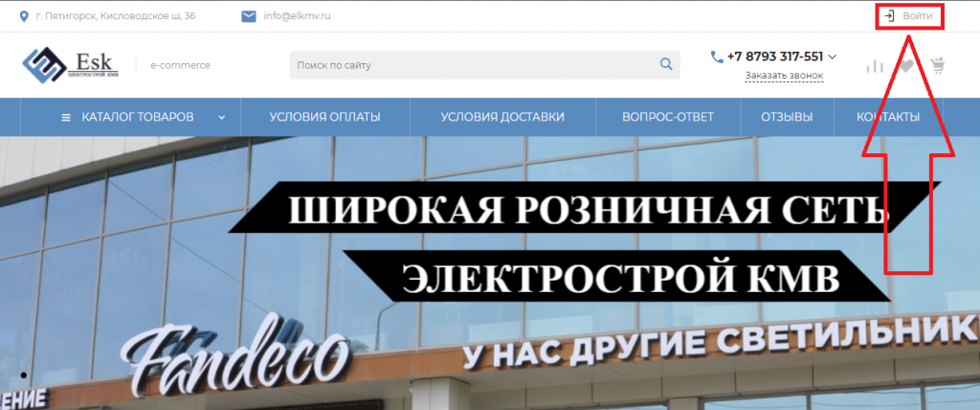Open the Условия доставки page
The image size is (980, 410).
502,117
